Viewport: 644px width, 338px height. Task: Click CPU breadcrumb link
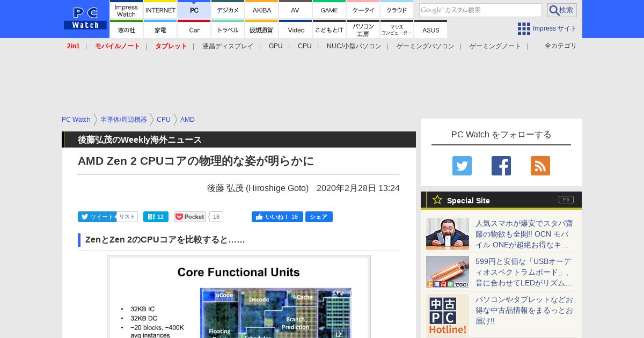[164, 120]
